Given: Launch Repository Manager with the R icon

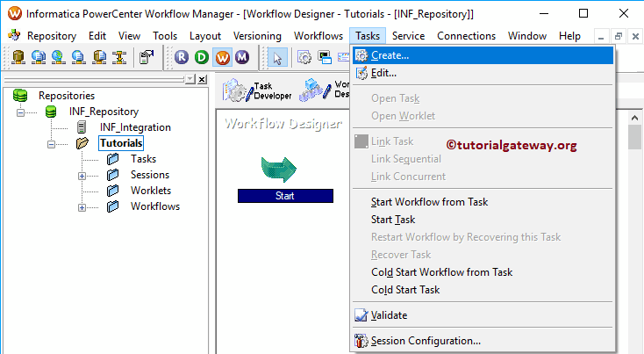Looking at the screenshot, I should pos(182,57).
